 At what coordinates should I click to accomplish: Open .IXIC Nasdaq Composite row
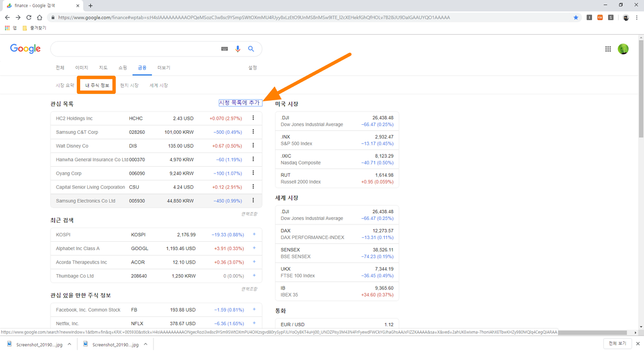[x=337, y=159]
